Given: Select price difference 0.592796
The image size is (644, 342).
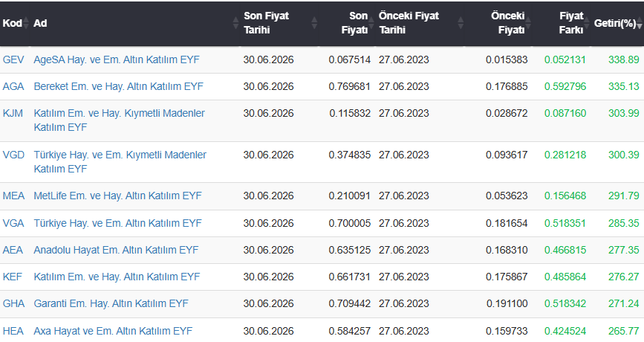Looking at the screenshot, I should coord(565,86).
